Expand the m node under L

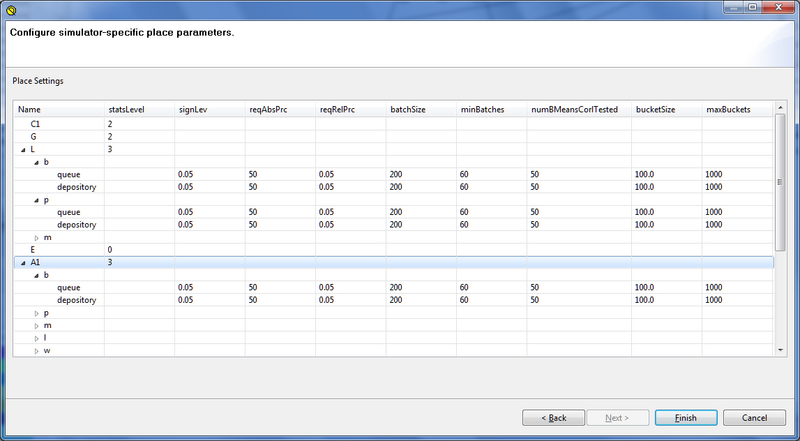35,237
